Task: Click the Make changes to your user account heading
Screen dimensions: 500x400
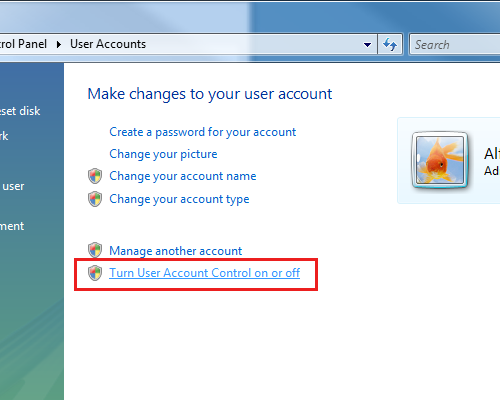Action: (x=210, y=94)
